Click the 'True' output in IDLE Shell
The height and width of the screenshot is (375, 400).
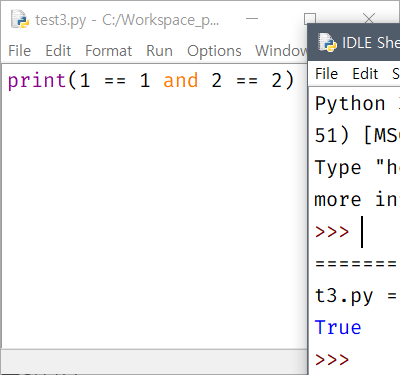pyautogui.click(x=338, y=327)
